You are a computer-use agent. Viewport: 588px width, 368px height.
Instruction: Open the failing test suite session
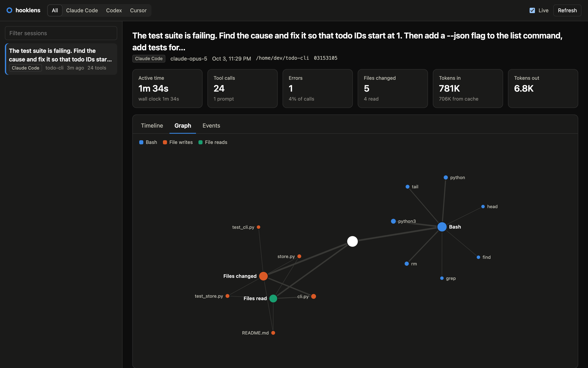[x=61, y=59]
